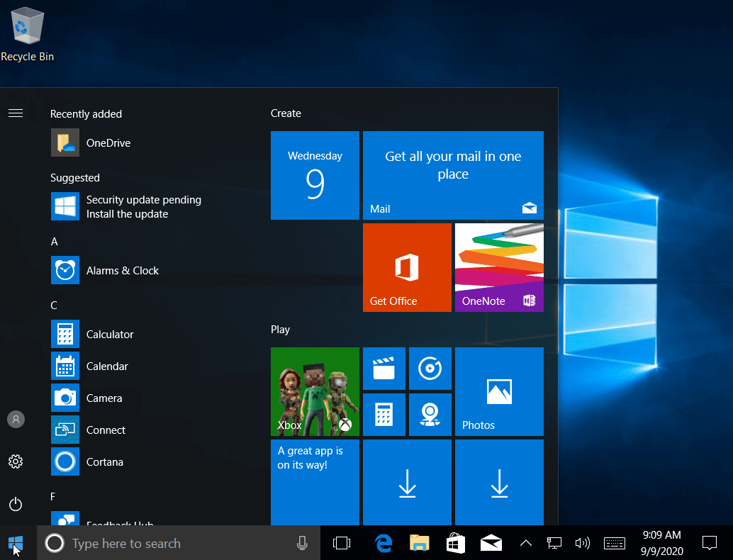Open the user account icon

(16, 420)
